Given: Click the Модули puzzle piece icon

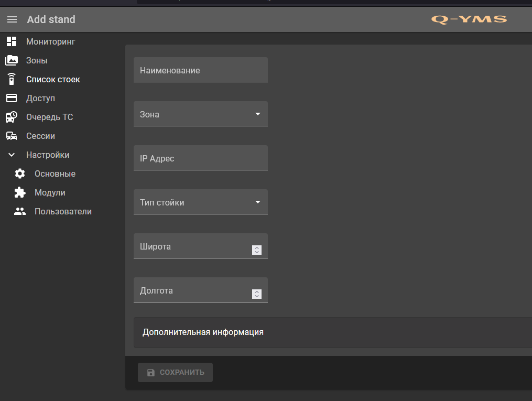Looking at the screenshot, I should click(20, 192).
